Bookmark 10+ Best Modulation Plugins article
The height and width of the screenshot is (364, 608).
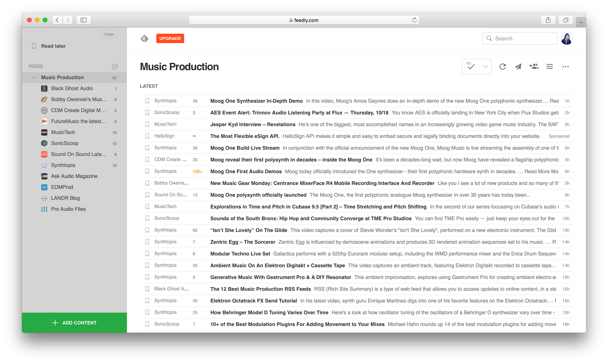147,324
